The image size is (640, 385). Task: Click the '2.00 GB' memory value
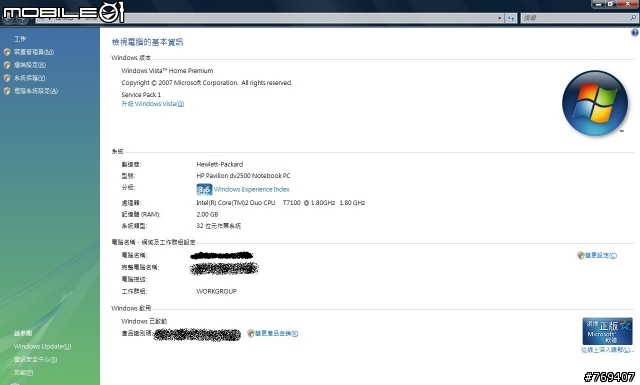[x=207, y=214]
